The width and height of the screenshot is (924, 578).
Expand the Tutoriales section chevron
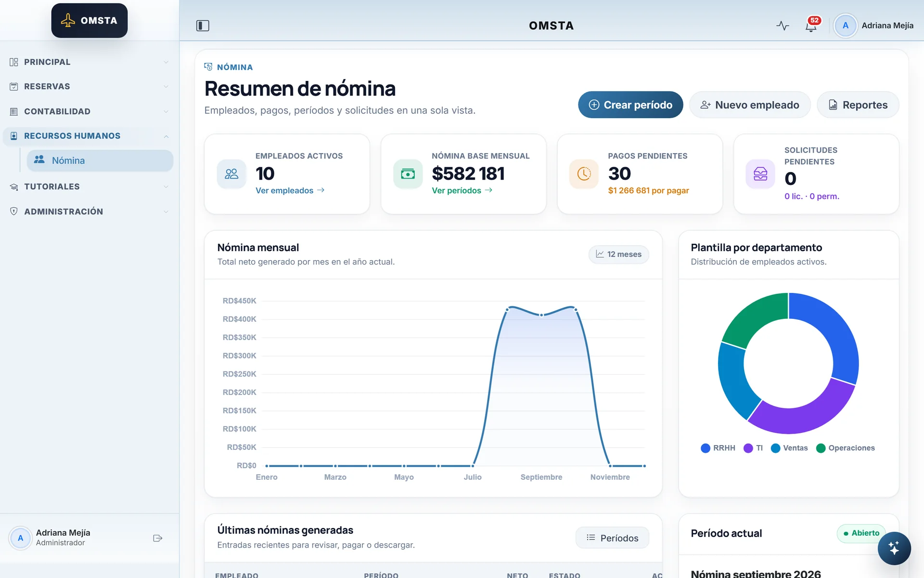coord(166,187)
